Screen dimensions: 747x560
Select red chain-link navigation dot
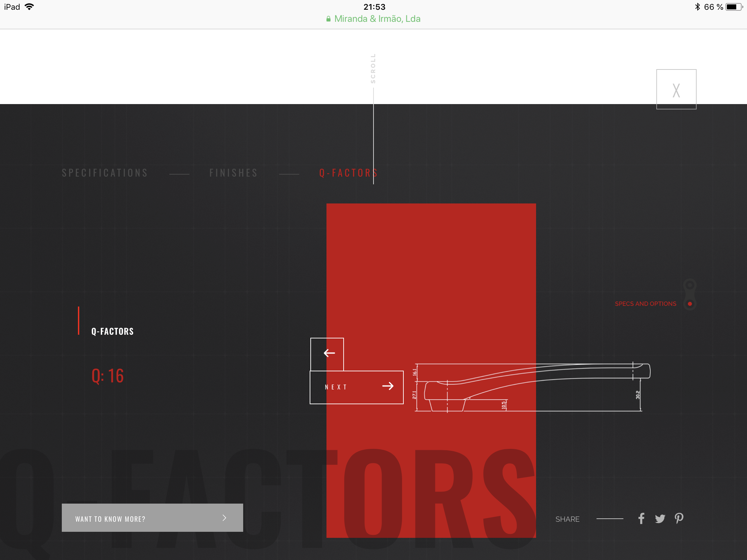click(690, 304)
